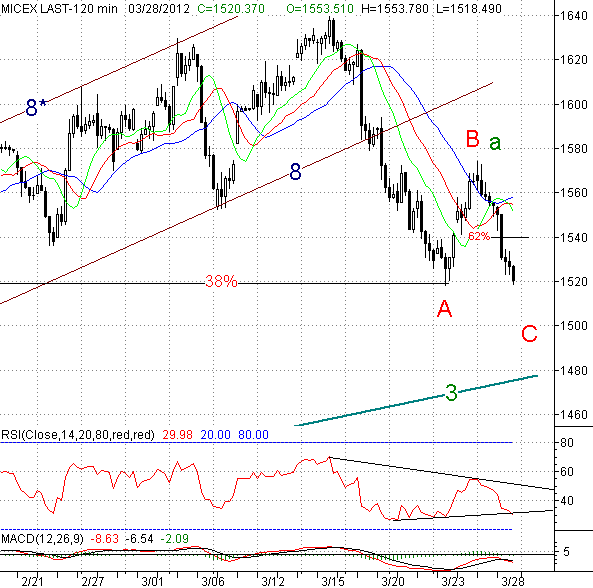Click the RSI value 29.98
The image size is (593, 588).
[x=177, y=435]
